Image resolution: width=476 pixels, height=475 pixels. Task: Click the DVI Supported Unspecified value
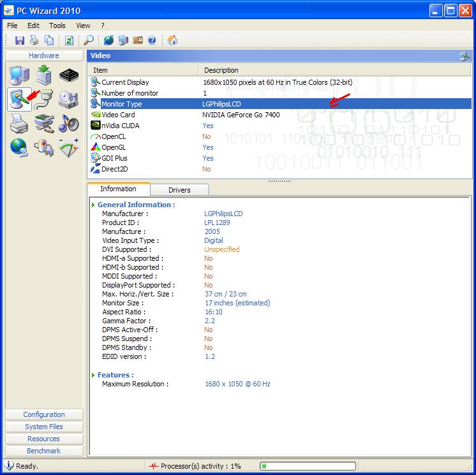[x=221, y=249]
